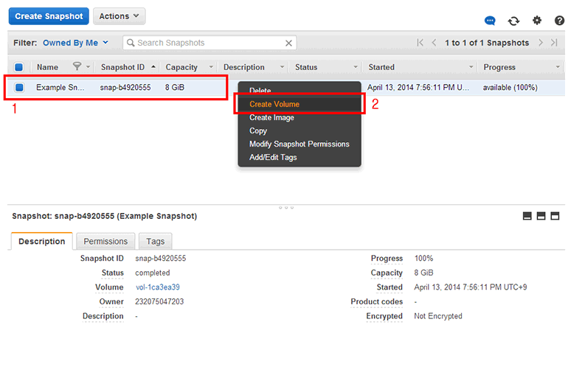Choose Create Volume from the context menu

coord(274,104)
